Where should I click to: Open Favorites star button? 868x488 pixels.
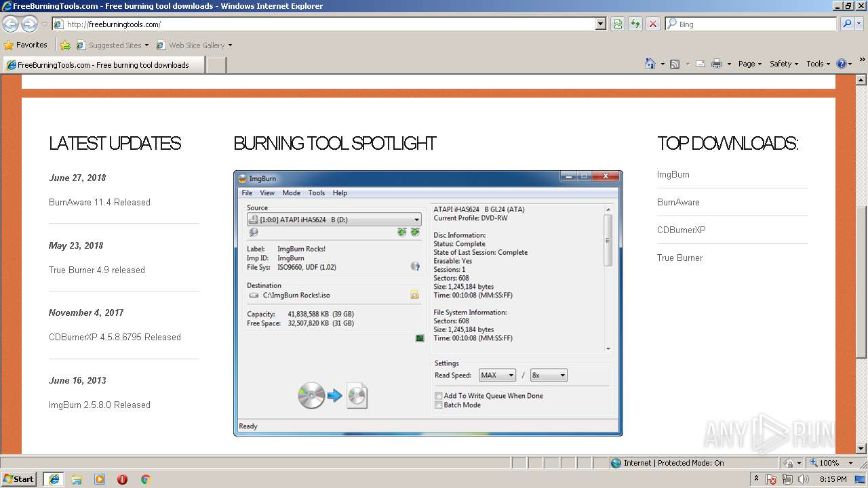26,45
